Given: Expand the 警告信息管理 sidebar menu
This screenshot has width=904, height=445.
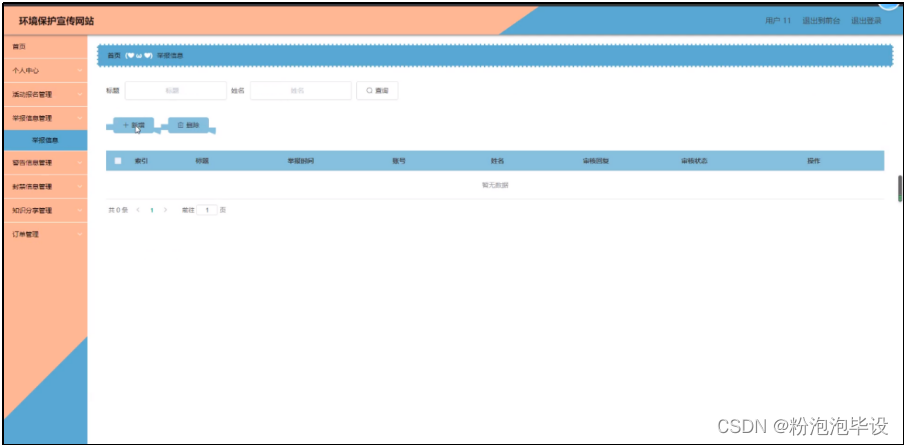Looking at the screenshot, I should [45, 163].
